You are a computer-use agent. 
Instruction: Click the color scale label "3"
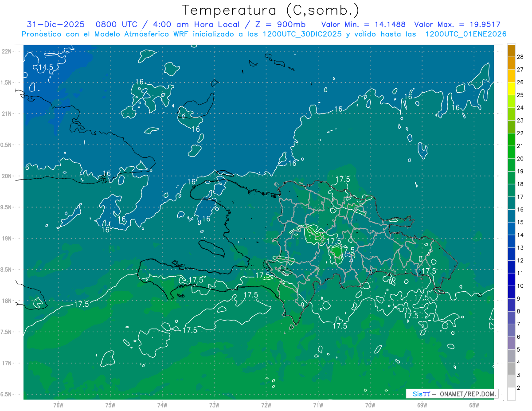pyautogui.click(x=519, y=375)
